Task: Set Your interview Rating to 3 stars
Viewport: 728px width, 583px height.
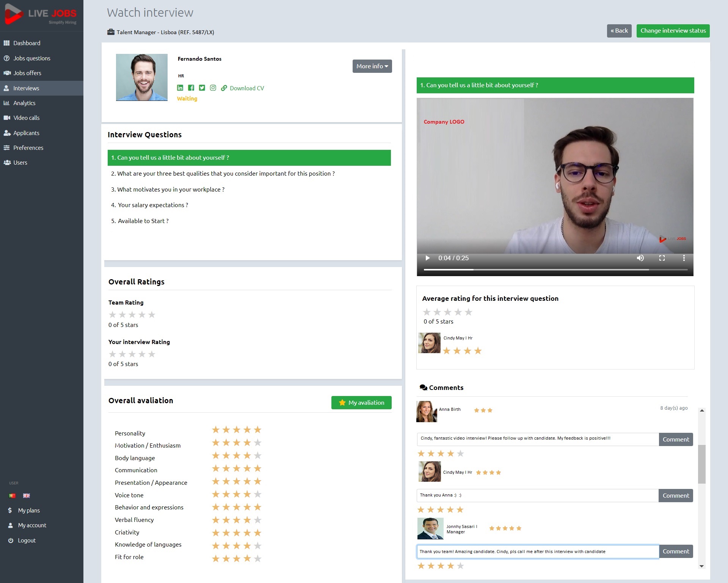Action: 132,354
